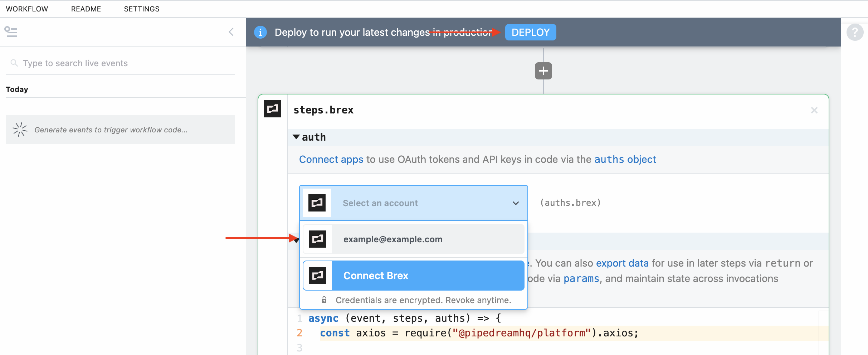Open the auths object link
868x355 pixels.
(x=625, y=159)
